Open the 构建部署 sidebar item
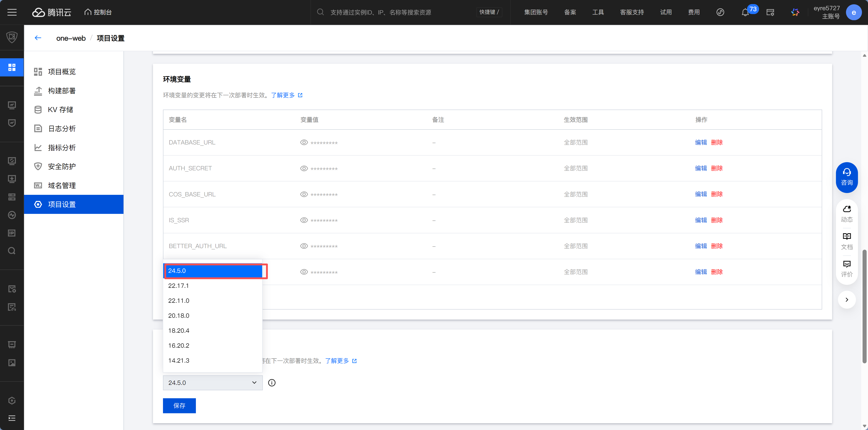Screen dimensions: 868x430 tap(62, 90)
